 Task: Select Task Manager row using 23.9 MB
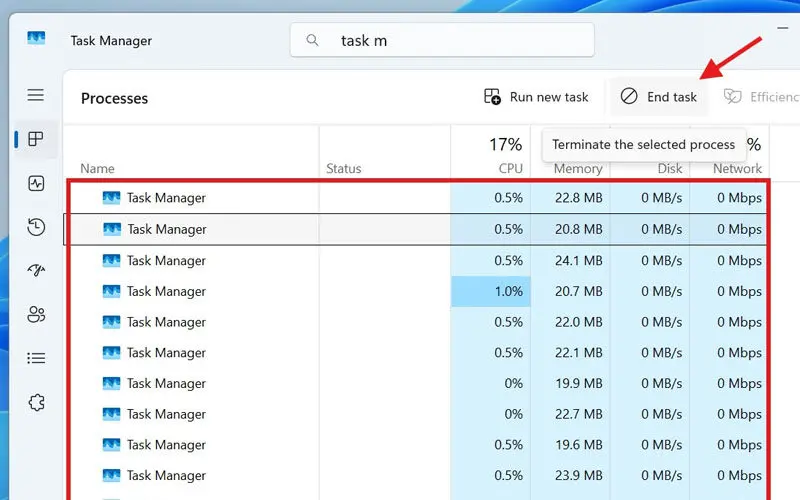417,475
